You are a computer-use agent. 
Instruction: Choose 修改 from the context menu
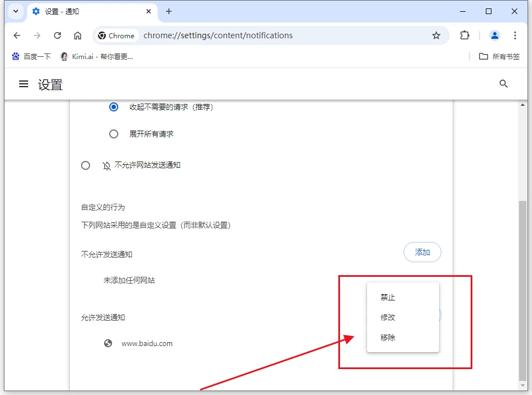(x=403, y=317)
